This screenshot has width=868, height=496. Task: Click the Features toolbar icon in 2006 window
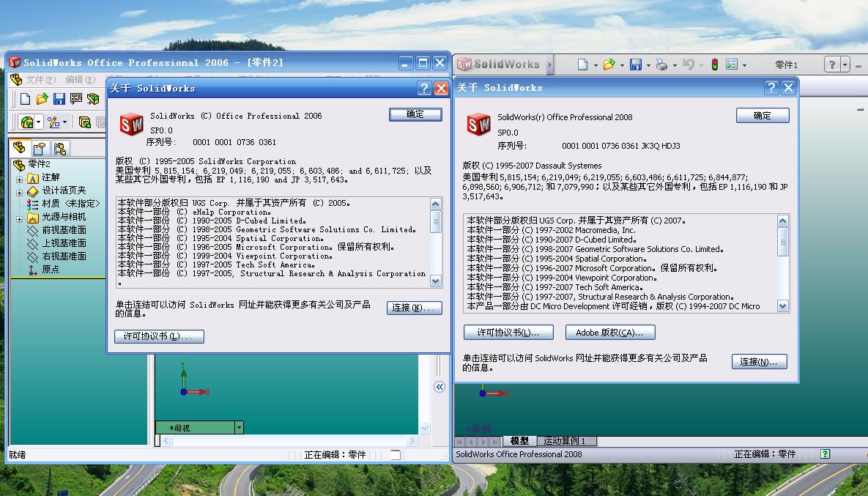(x=26, y=122)
